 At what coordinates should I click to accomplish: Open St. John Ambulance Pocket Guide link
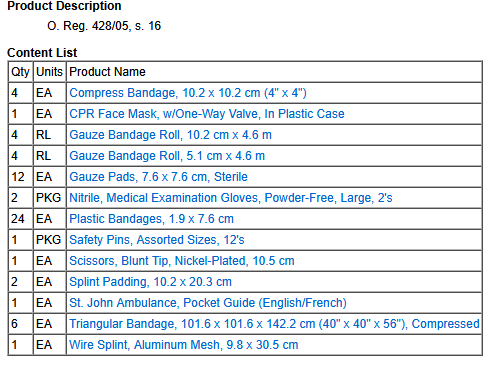coord(208,303)
